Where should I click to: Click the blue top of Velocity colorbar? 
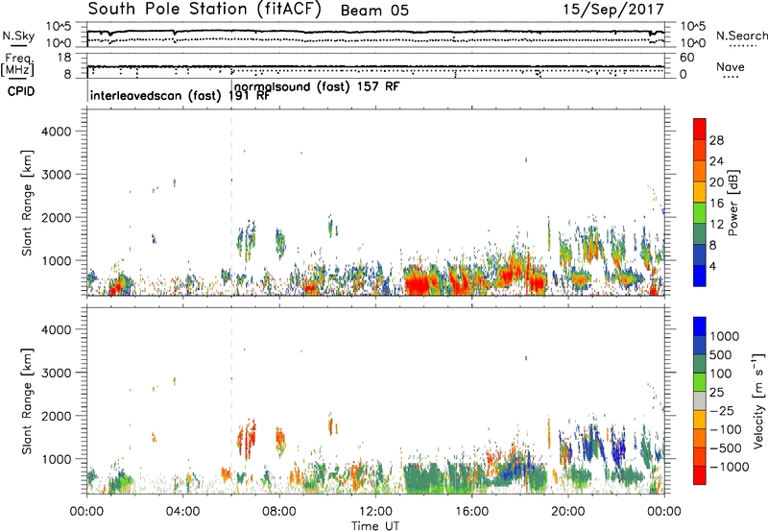(700, 326)
